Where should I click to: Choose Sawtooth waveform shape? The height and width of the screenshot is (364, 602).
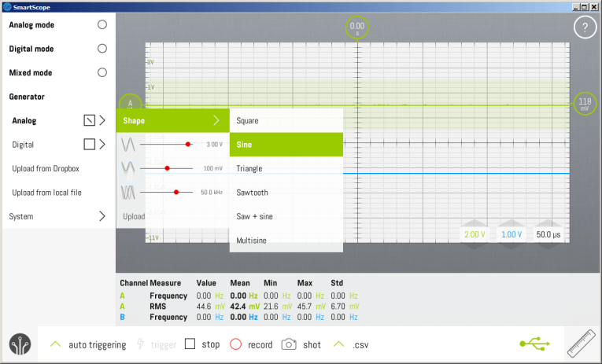[x=286, y=193]
